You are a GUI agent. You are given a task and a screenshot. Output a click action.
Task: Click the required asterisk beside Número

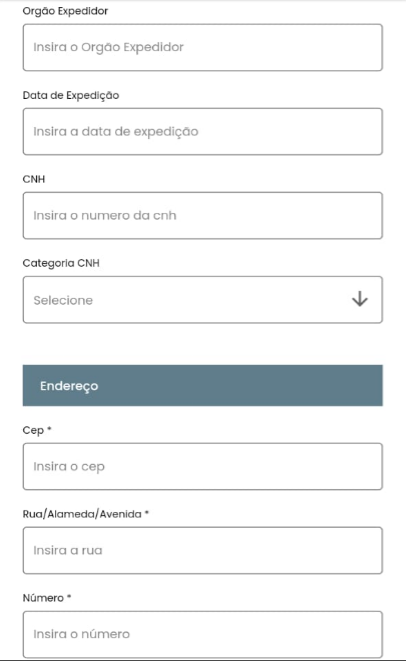tap(69, 597)
